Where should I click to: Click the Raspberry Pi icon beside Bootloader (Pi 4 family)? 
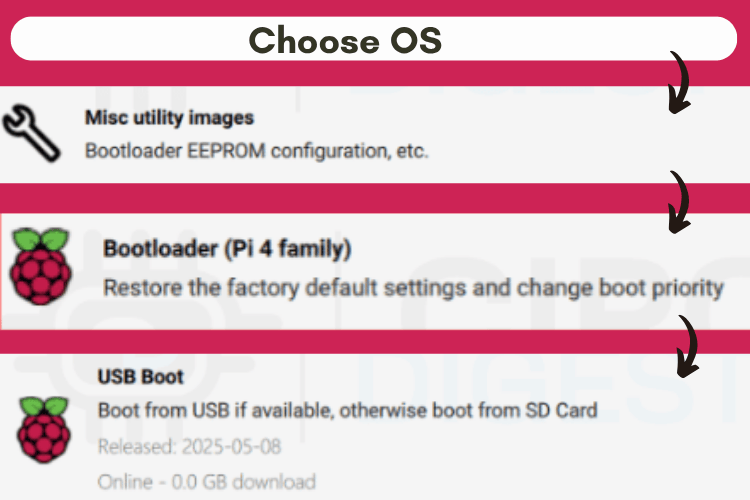coord(38,264)
